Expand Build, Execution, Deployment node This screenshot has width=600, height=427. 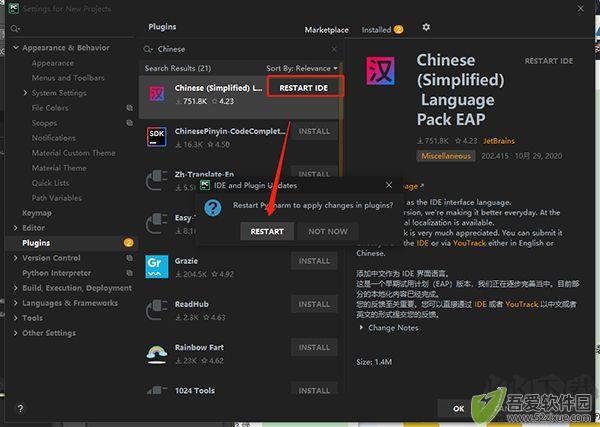[15, 288]
